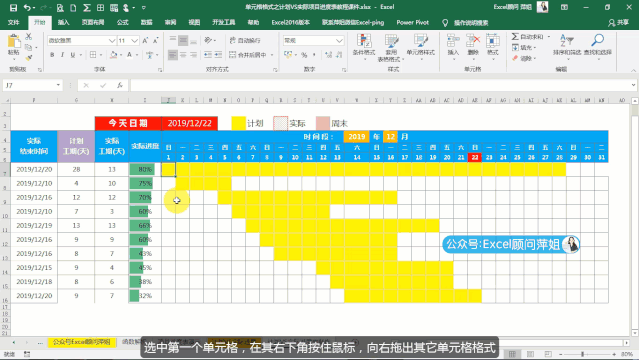Screen dimensions: 639x360
Task: Expand the formula bar chevron
Action: point(633,85)
